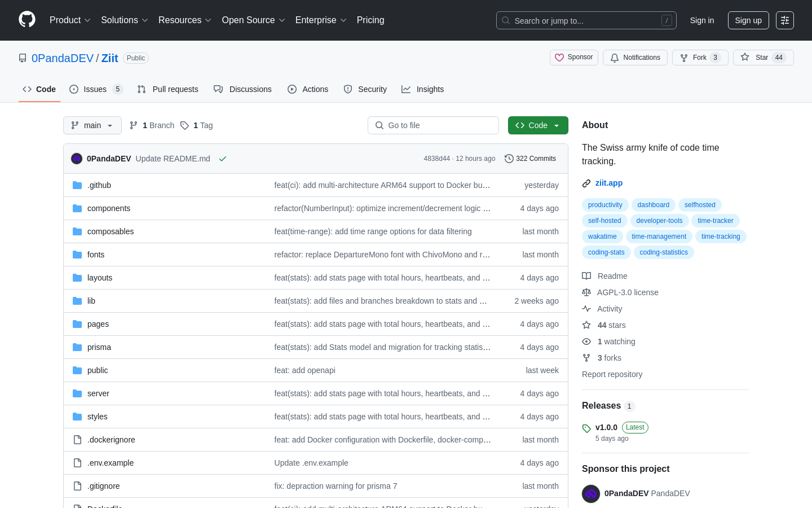Open the green Code dropdown button
The height and width of the screenshot is (508, 812).
[x=538, y=125]
